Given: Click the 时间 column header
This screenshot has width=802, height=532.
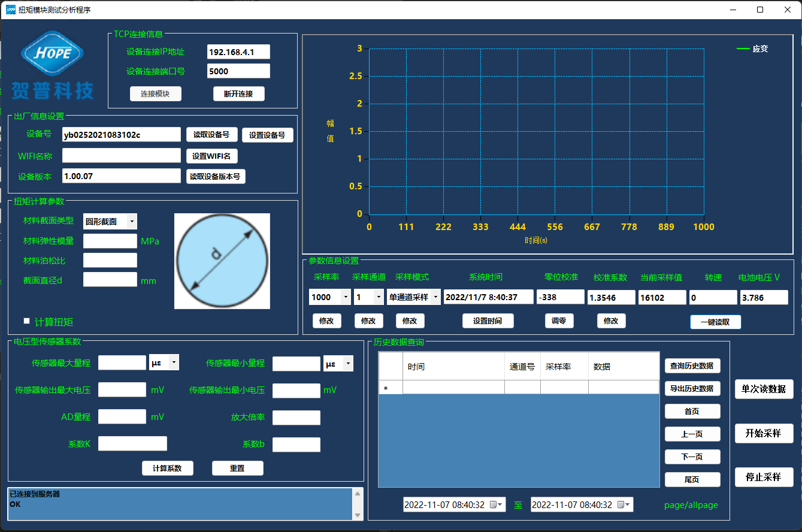Looking at the screenshot, I should (453, 367).
